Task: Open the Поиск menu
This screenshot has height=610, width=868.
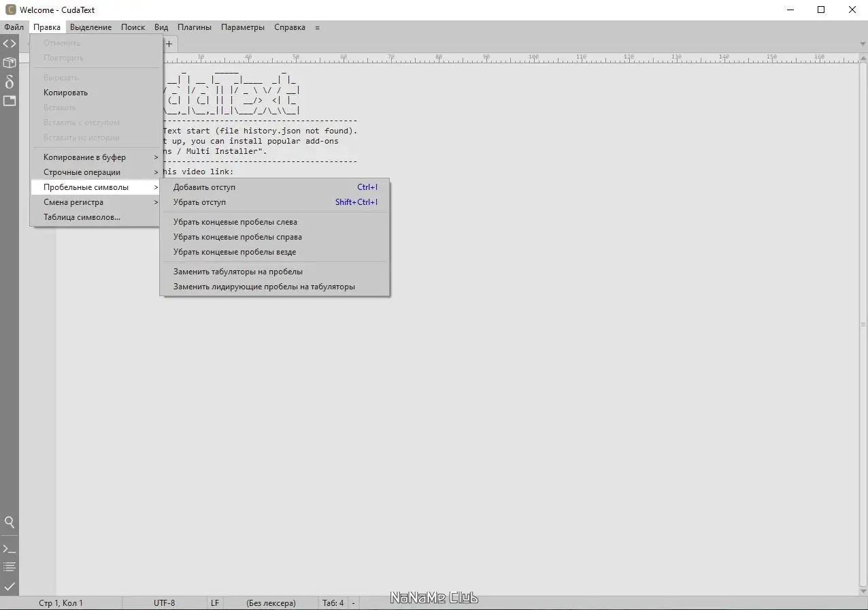Action: tap(133, 27)
